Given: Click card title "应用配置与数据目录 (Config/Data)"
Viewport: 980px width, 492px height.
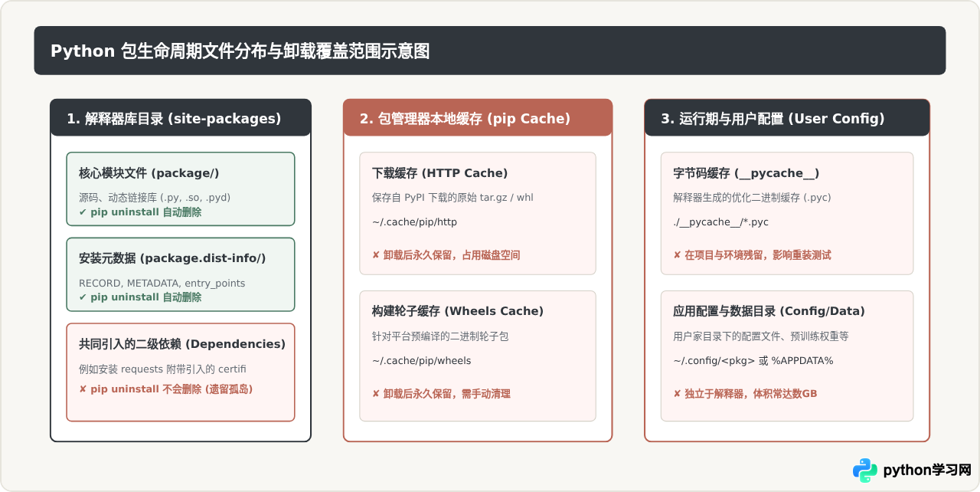Looking at the screenshot, I should 769,311.
